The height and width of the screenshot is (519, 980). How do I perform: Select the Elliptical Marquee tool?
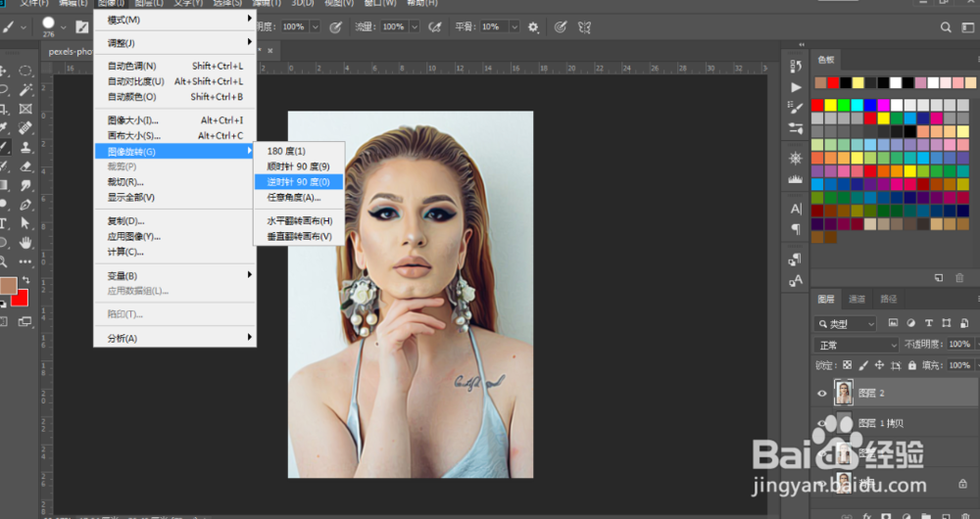point(25,71)
